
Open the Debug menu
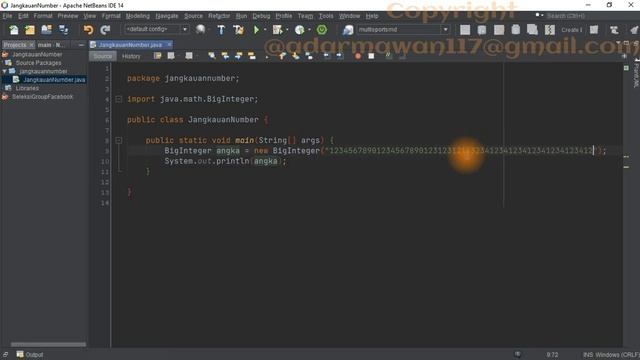(261, 16)
